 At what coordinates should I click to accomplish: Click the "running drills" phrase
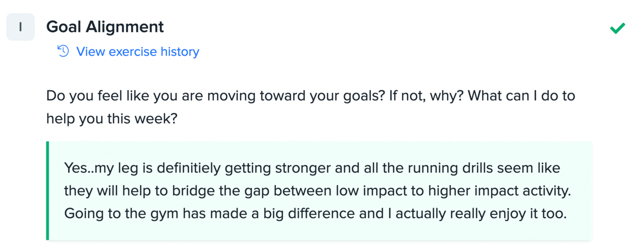(450, 168)
